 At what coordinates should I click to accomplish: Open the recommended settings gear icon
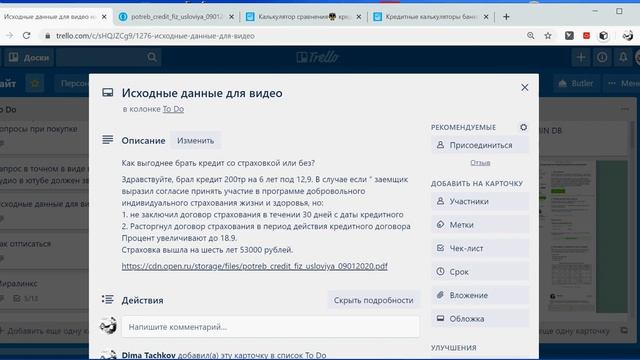pos(524,127)
